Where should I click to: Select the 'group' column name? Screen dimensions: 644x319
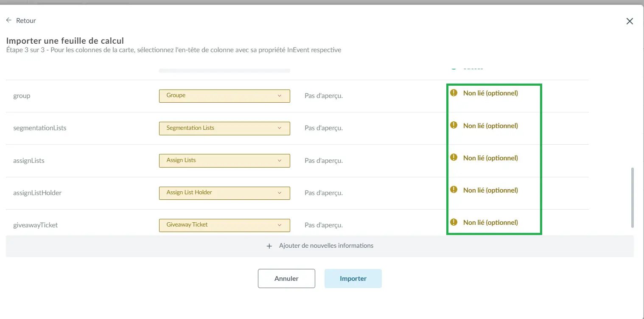tap(22, 96)
